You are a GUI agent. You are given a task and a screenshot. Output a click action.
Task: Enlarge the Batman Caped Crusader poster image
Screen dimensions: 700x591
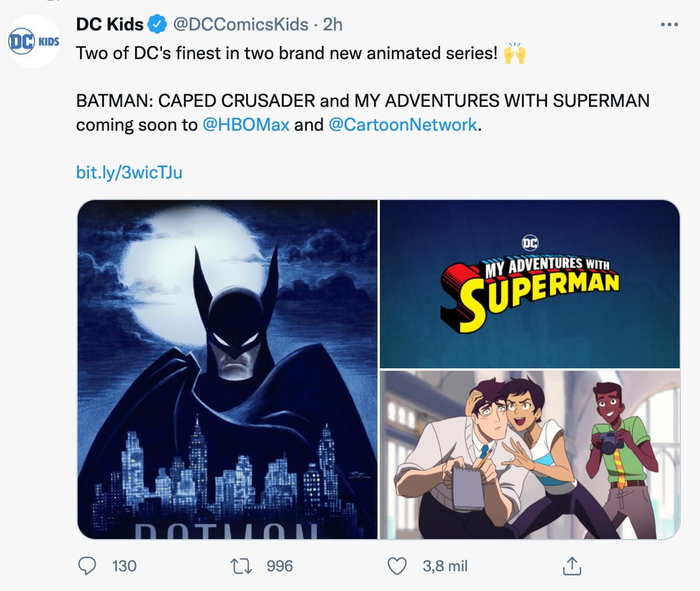pyautogui.click(x=228, y=369)
